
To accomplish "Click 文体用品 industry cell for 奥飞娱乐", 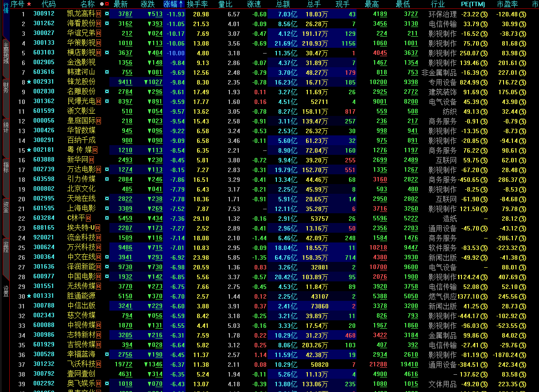I will pos(442,384).
